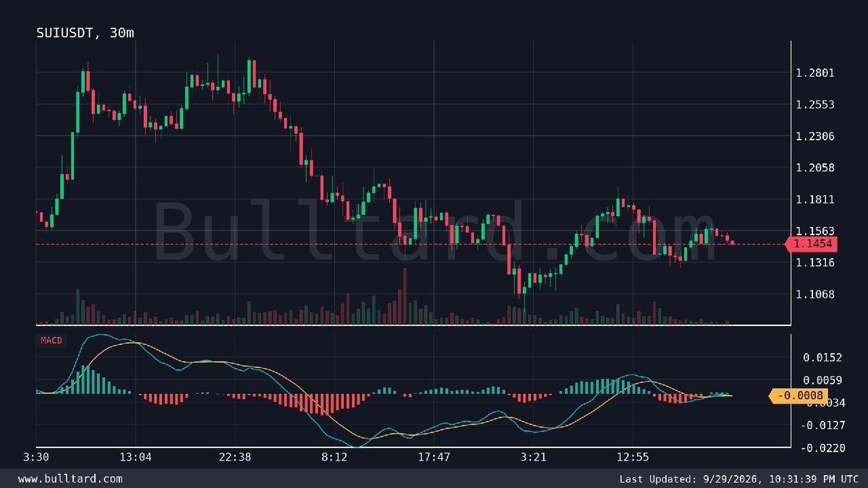Click the 22:38 time axis label
Image resolution: width=868 pixels, height=488 pixels.
tap(234, 457)
